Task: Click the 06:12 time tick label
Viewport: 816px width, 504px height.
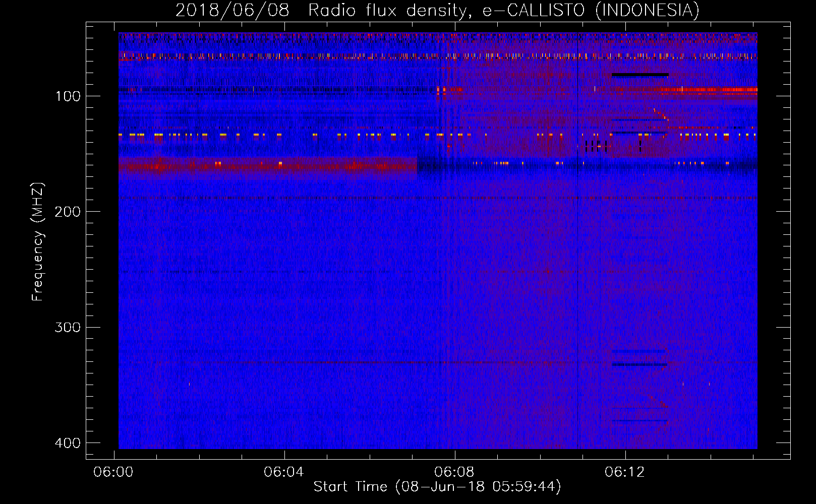Action: coord(625,472)
